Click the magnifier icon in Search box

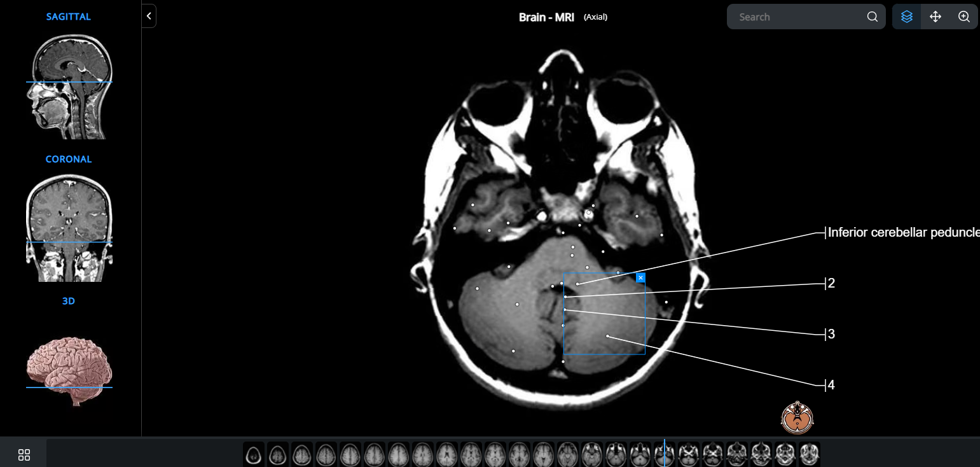(872, 17)
